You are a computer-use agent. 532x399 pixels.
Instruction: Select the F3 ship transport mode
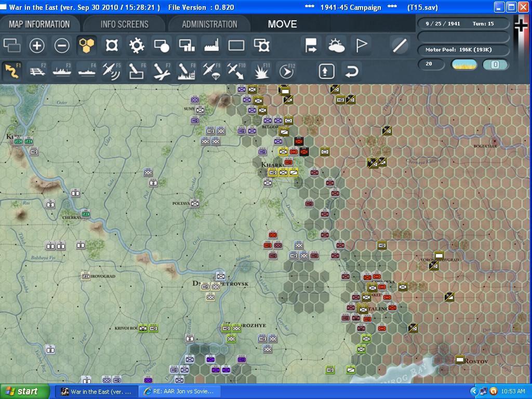tap(62, 71)
